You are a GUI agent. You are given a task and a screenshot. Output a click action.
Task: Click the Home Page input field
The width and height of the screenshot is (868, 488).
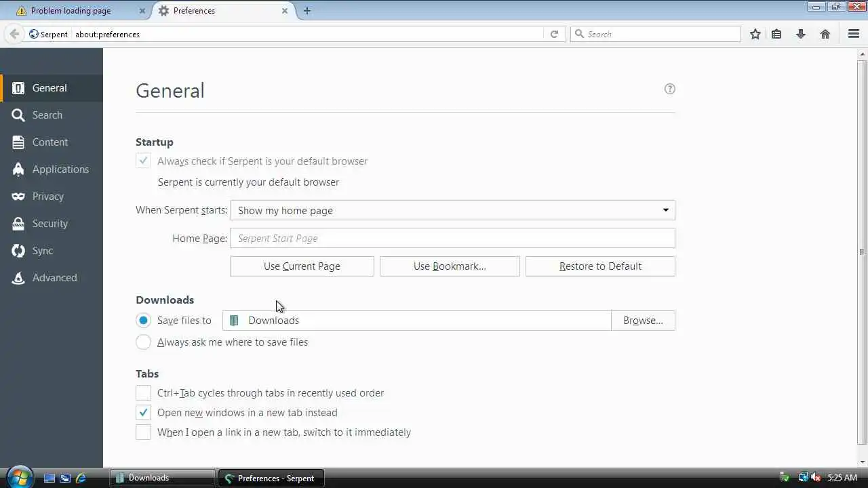tap(452, 238)
